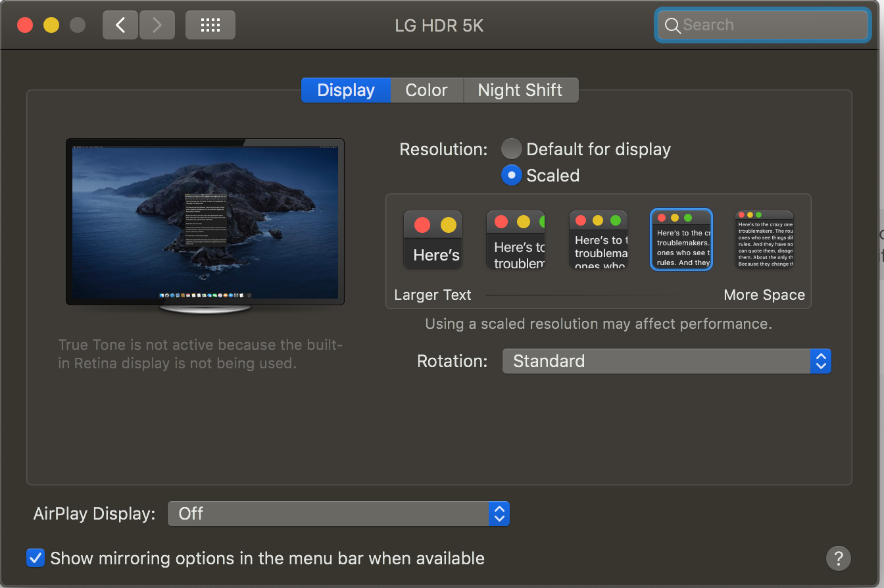Select the Default for display radio button

point(511,149)
